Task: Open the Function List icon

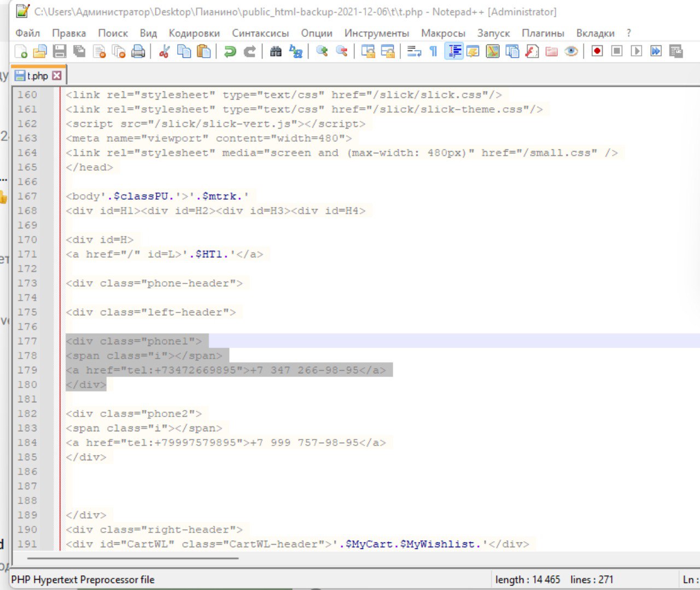Action: 532,51
